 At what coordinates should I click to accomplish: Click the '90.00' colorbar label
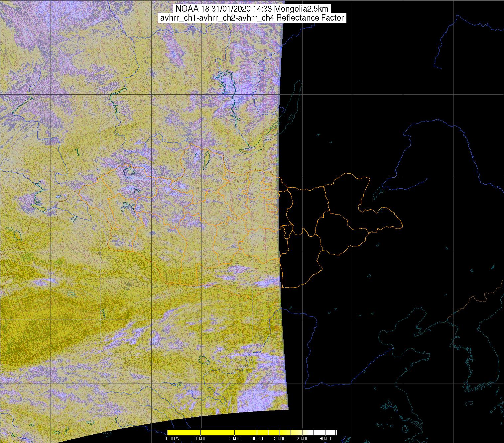coord(325,438)
